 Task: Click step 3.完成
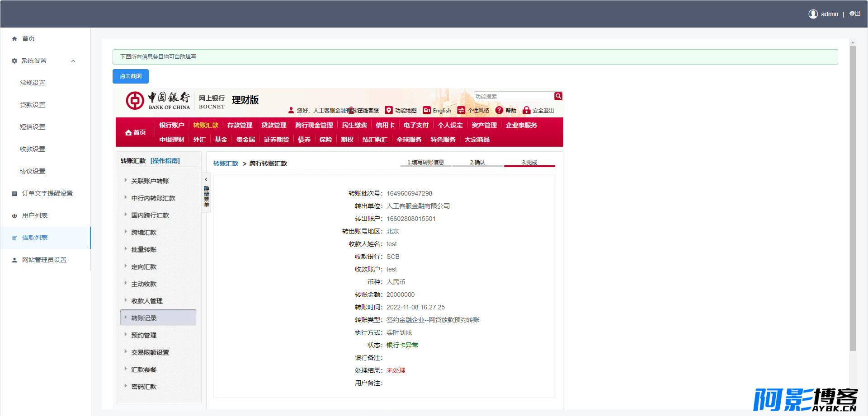tap(529, 163)
